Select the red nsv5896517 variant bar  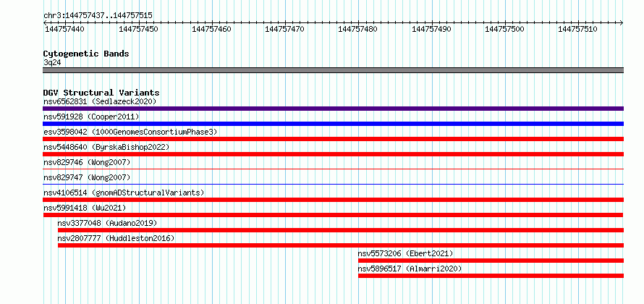click(491, 276)
